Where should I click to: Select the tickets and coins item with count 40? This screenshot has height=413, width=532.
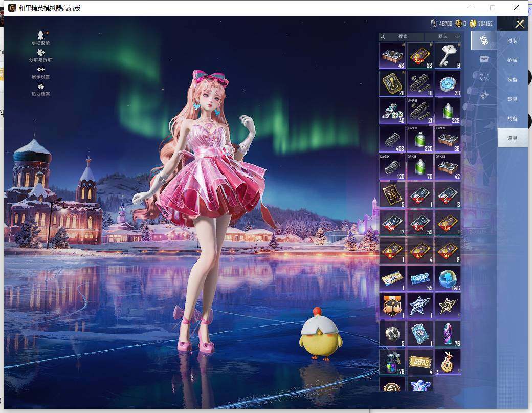[x=392, y=111]
